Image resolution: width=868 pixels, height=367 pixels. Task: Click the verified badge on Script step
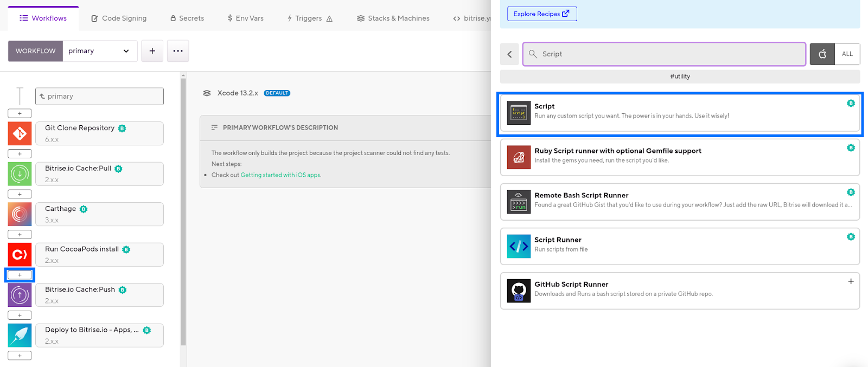851,104
